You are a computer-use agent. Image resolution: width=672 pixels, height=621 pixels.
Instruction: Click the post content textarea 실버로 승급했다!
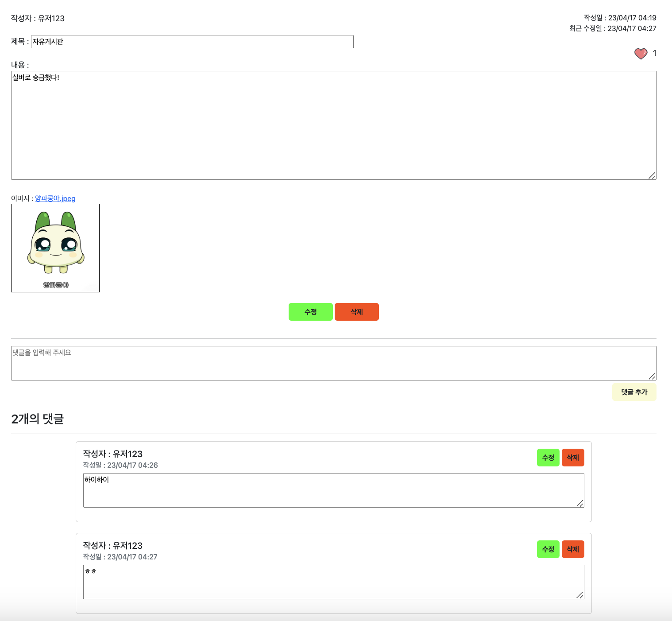pos(334,125)
